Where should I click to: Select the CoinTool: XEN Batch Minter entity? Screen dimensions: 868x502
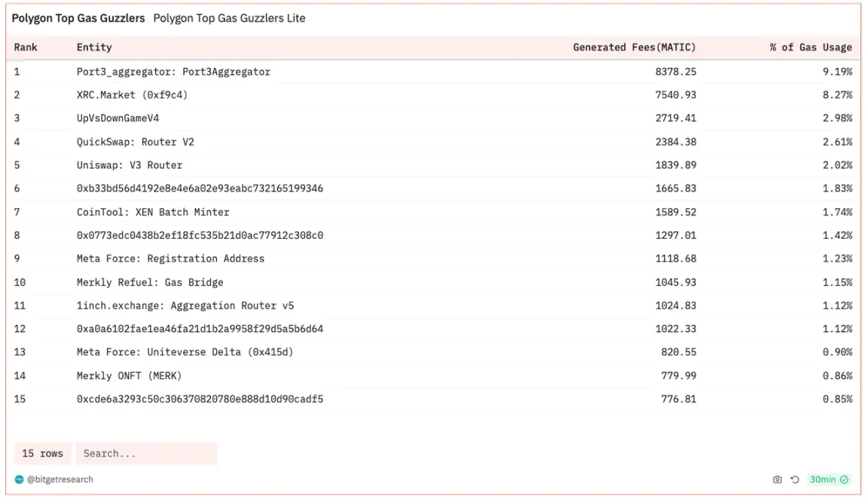(153, 212)
